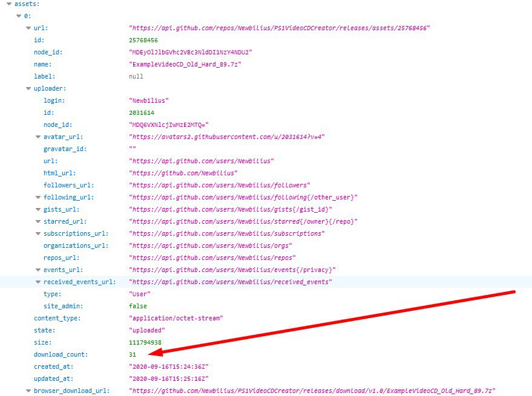This screenshot has width=532, height=396.
Task: Open the releases assets API URL
Action: [x=279, y=28]
